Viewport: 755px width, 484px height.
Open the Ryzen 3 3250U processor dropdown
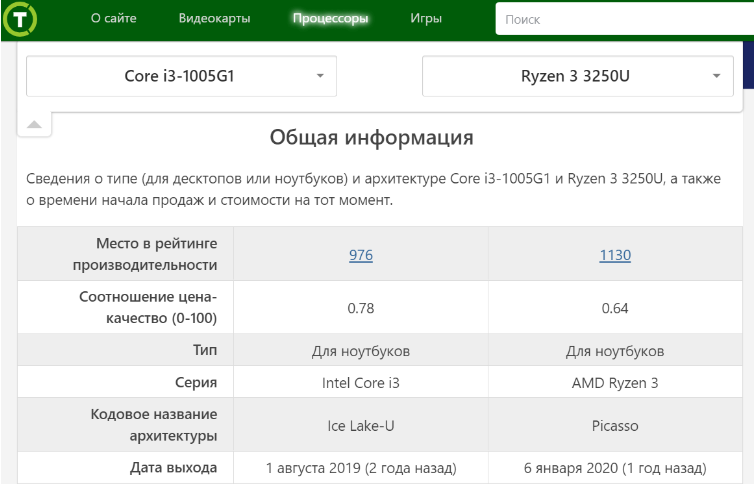(x=578, y=76)
